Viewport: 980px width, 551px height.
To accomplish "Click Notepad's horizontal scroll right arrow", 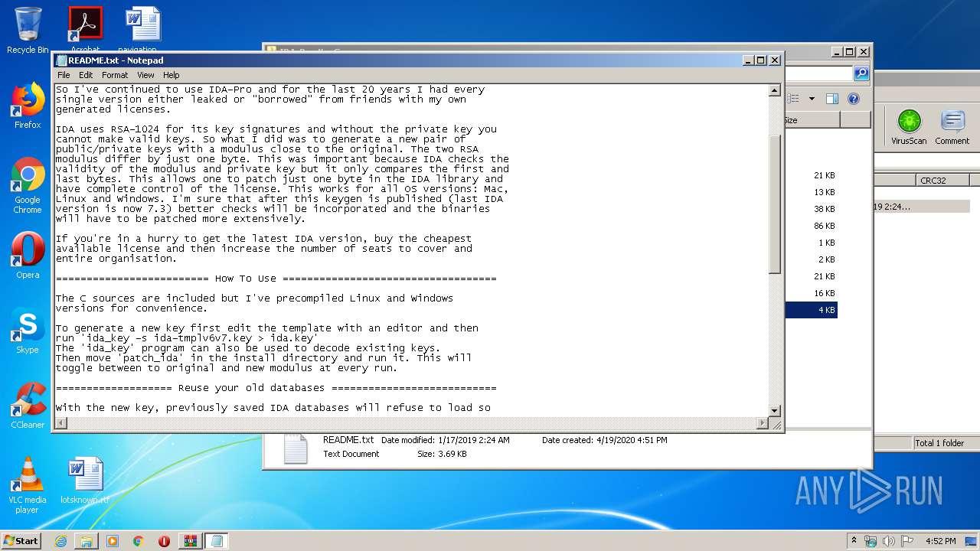I will click(x=763, y=423).
